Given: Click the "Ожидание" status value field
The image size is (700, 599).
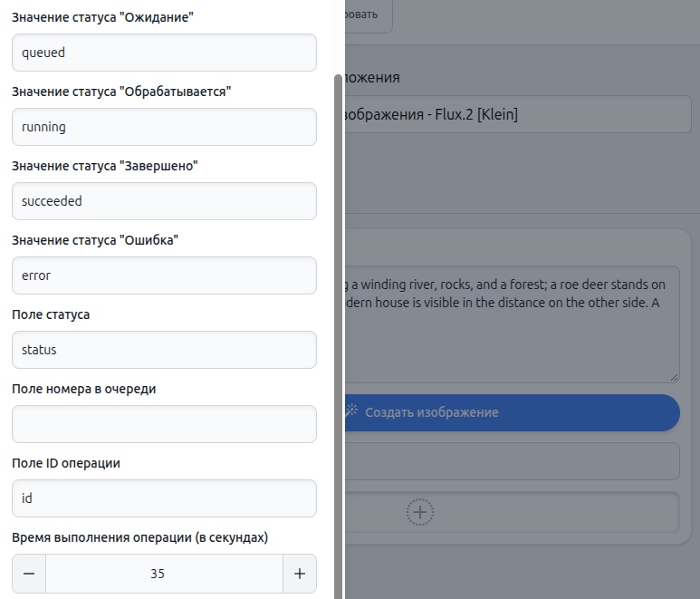Looking at the screenshot, I should click(164, 53).
